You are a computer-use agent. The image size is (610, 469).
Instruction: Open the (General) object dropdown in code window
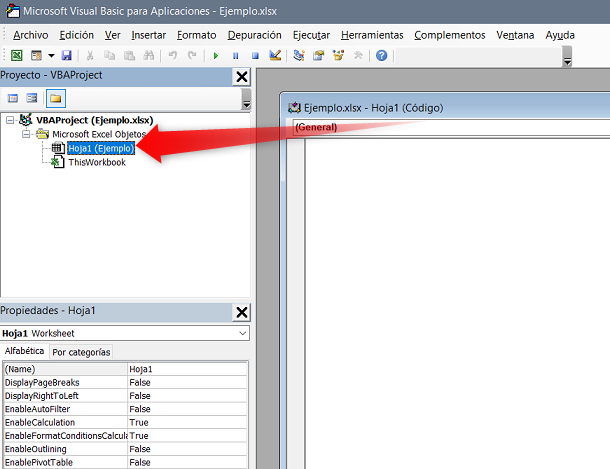(x=451, y=127)
